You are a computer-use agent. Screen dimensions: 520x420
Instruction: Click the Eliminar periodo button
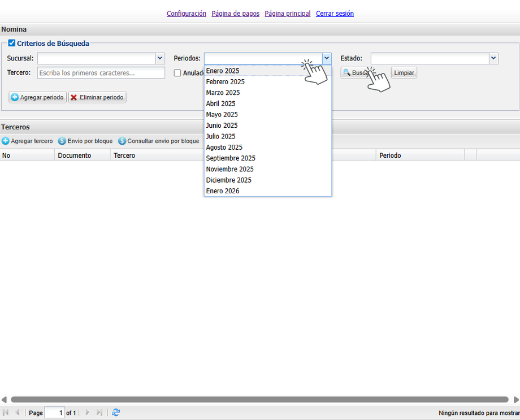pos(97,97)
